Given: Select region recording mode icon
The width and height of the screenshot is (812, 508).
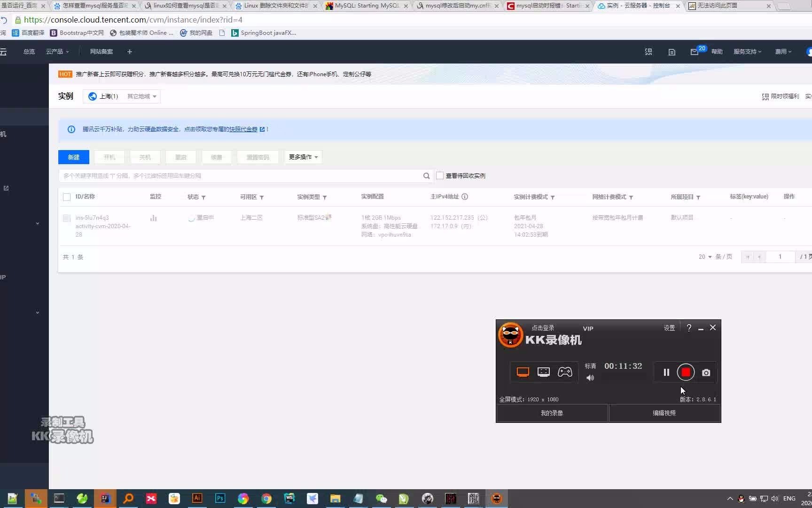Looking at the screenshot, I should 544,373.
